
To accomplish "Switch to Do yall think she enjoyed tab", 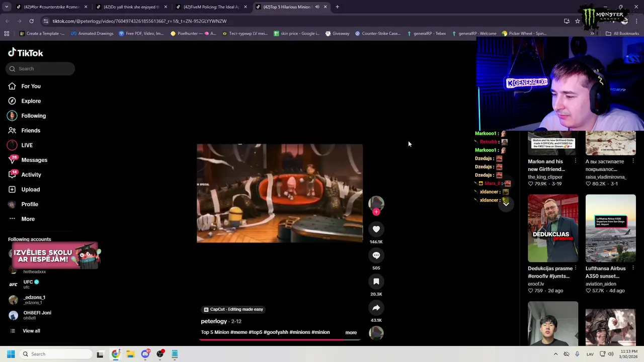I will tap(131, 7).
